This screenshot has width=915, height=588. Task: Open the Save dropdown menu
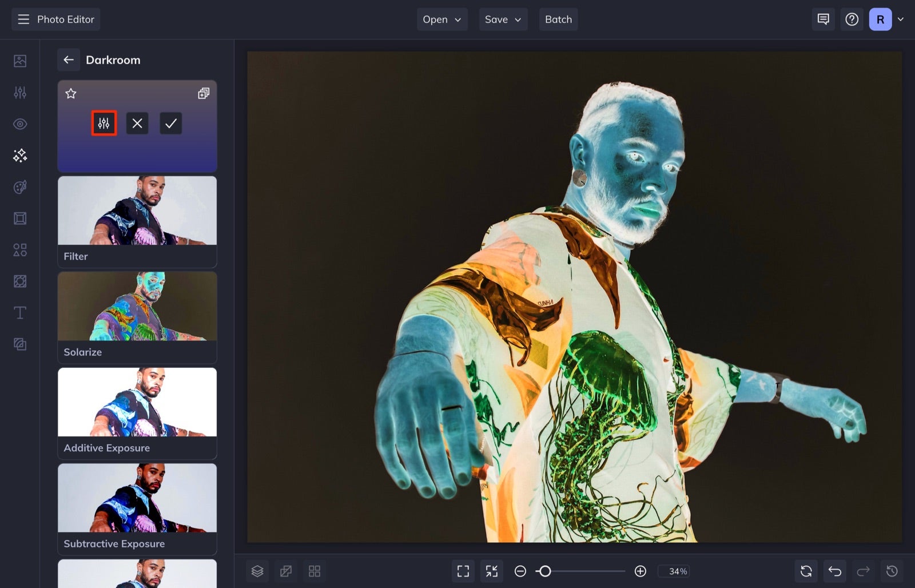(503, 19)
